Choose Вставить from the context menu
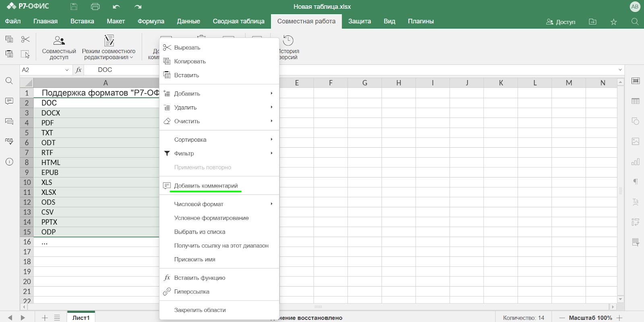The height and width of the screenshot is (322, 644). tap(219, 75)
